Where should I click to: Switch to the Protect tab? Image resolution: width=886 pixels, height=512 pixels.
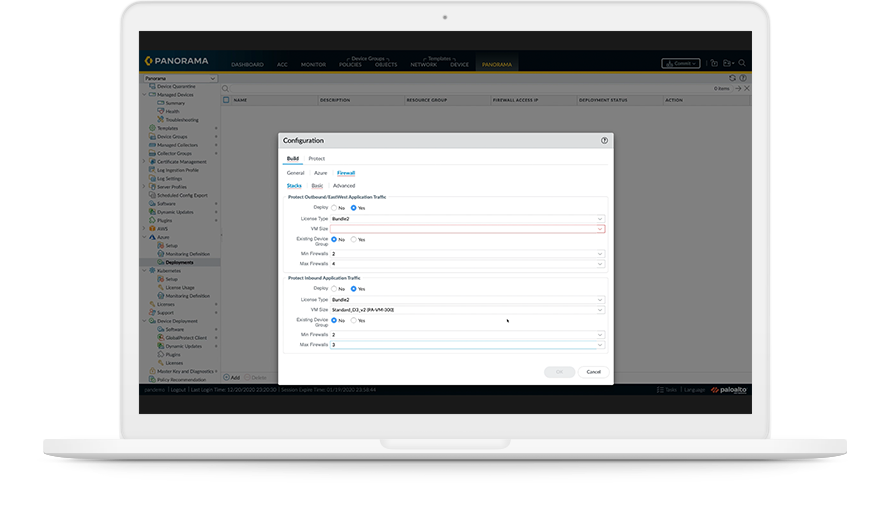316,159
